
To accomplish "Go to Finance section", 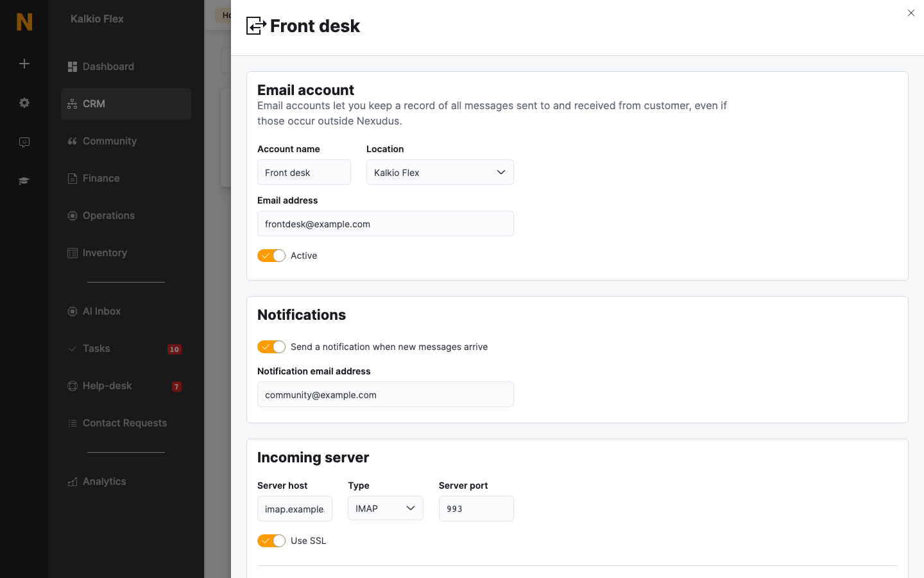I will point(126,179).
